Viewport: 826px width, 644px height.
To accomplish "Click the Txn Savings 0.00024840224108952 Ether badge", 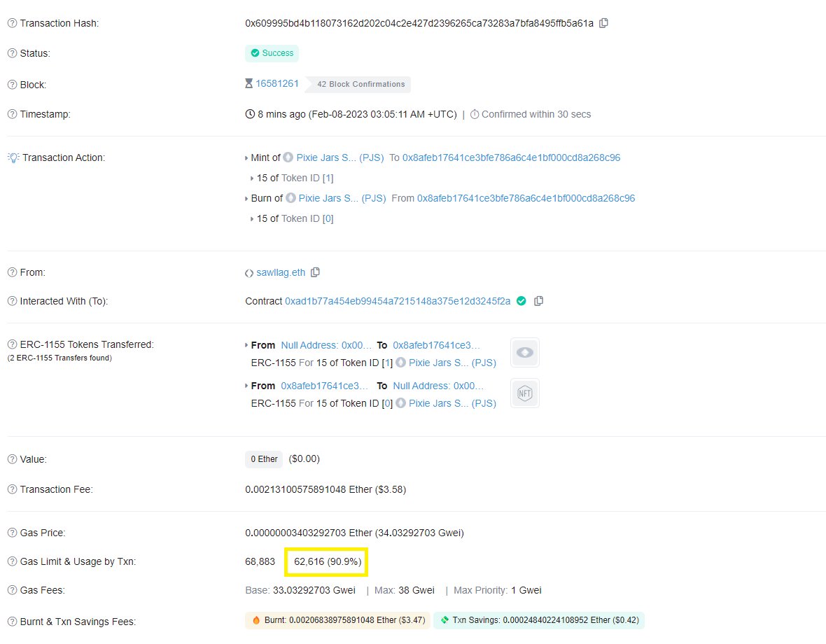I will click(539, 620).
